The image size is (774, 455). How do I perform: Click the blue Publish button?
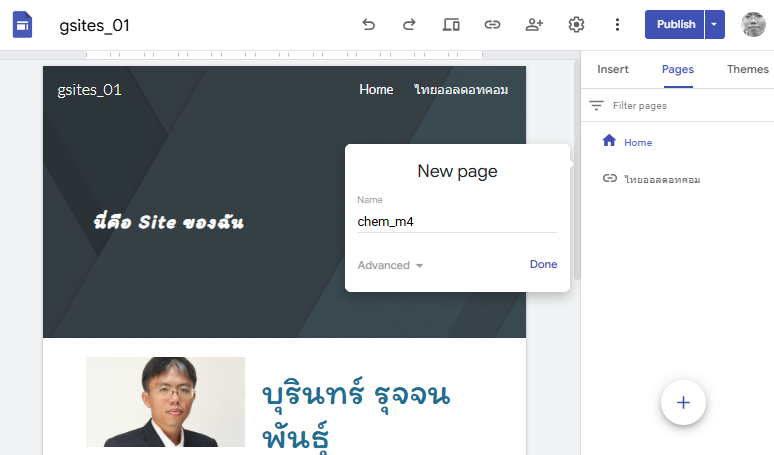pyautogui.click(x=675, y=25)
